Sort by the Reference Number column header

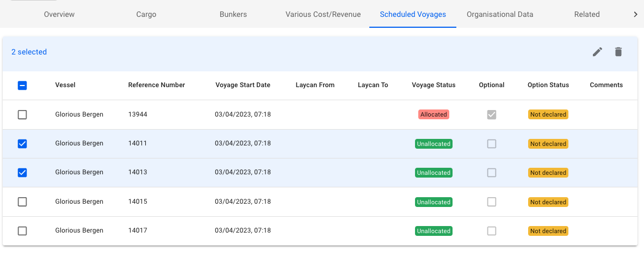point(157,85)
